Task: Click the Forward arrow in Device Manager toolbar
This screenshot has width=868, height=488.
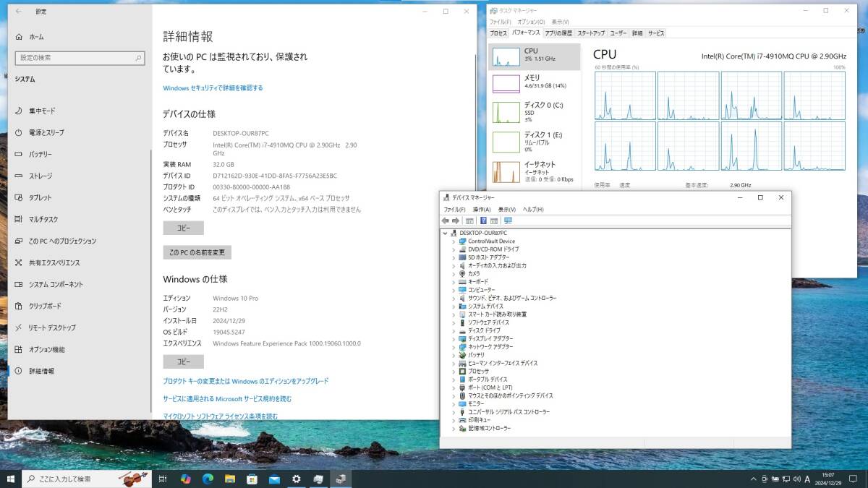Action: (456, 221)
